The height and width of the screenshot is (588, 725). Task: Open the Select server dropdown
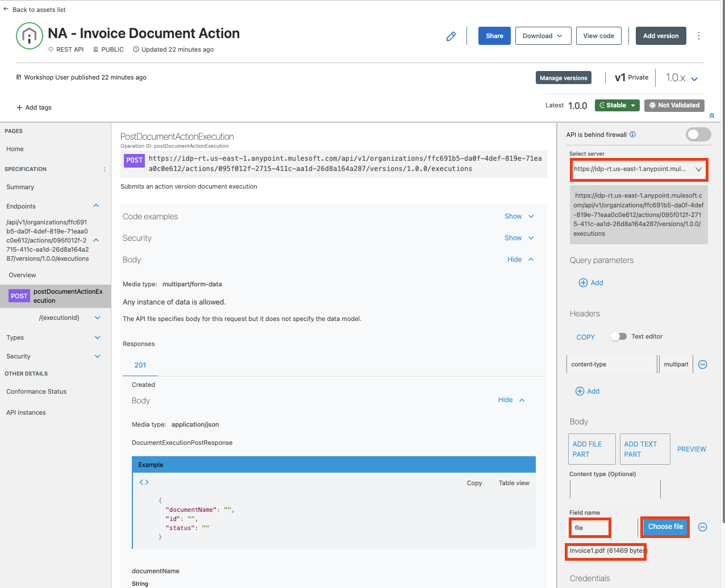pyautogui.click(x=639, y=169)
